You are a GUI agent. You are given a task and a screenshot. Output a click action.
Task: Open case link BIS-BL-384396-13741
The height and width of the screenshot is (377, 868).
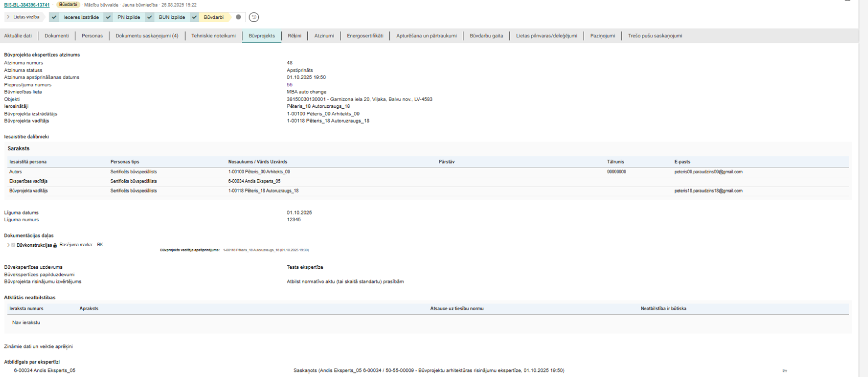[x=27, y=5]
